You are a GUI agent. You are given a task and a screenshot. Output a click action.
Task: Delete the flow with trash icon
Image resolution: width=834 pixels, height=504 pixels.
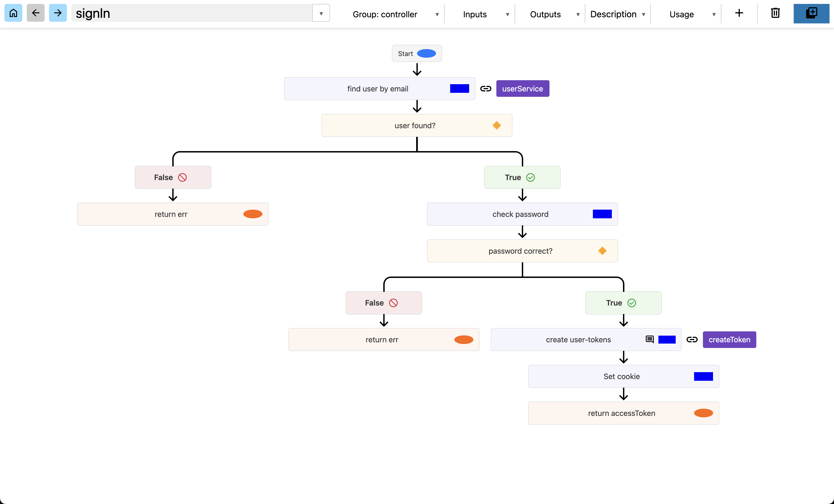tap(775, 13)
